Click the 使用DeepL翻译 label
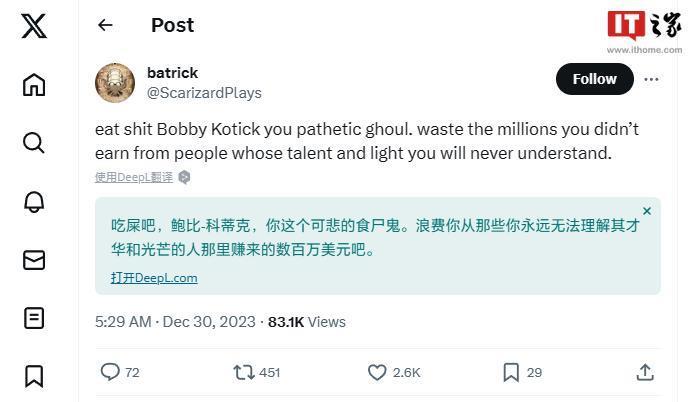The image size is (693, 402). click(135, 177)
